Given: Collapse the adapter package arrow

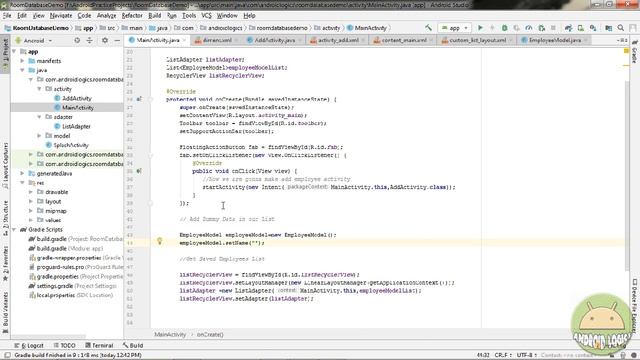Looking at the screenshot, I should pos(40,117).
